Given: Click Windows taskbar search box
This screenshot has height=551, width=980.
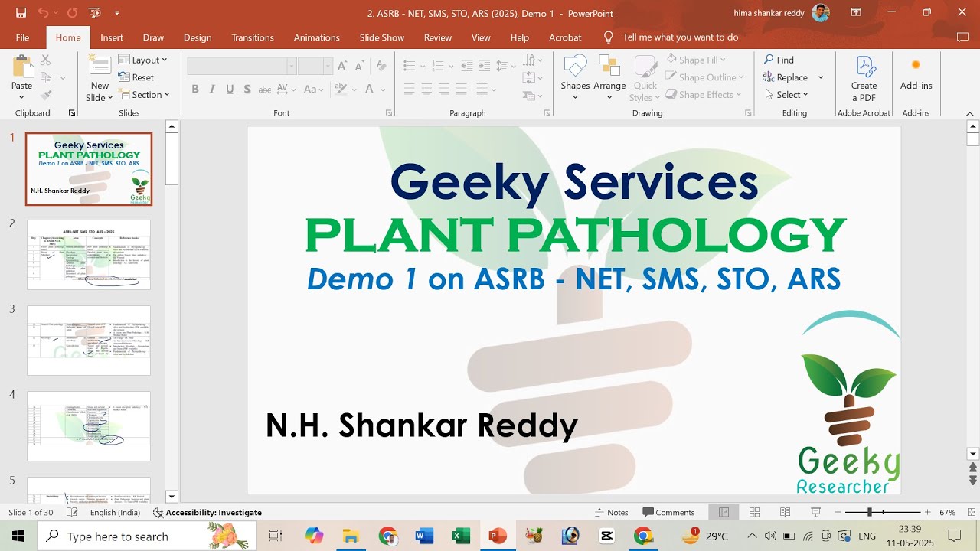Looking at the screenshot, I should click(x=148, y=536).
